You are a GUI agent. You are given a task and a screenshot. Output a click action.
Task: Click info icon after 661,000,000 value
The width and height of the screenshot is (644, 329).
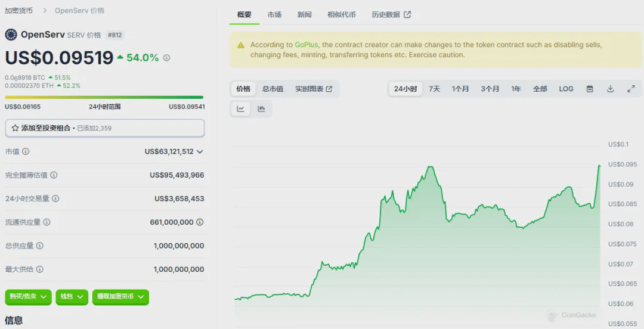(x=200, y=222)
